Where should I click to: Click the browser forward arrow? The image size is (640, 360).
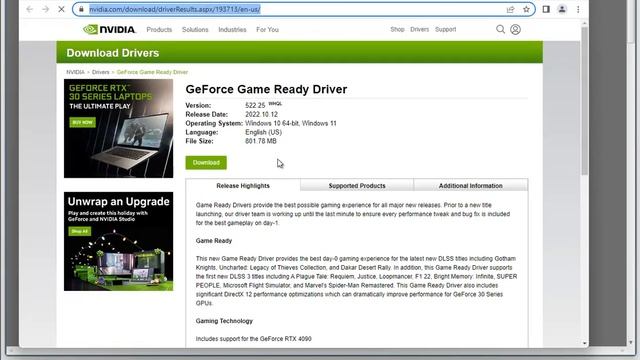point(45,9)
